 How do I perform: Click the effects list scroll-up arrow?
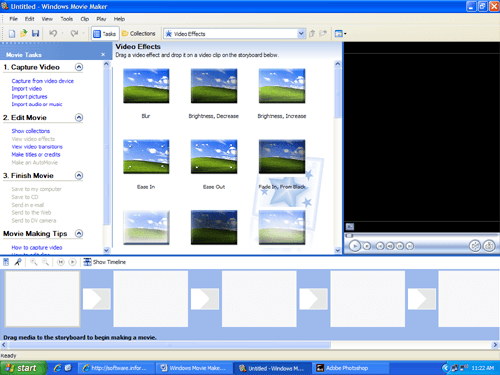(338, 64)
